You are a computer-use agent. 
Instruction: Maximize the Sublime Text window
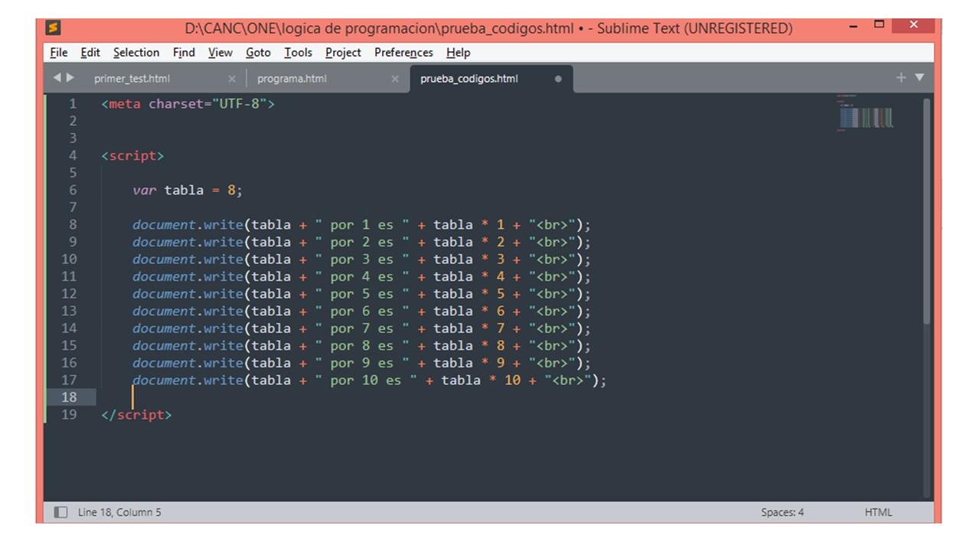tap(880, 26)
